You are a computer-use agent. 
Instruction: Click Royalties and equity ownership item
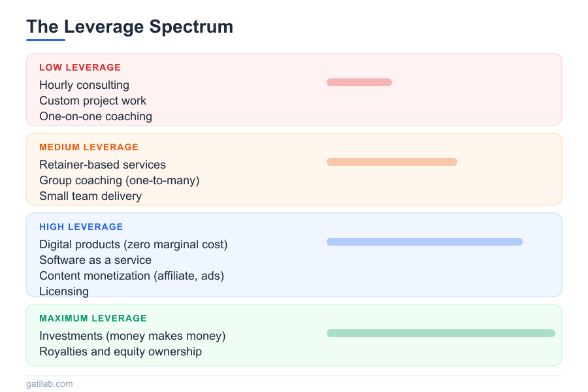pyautogui.click(x=120, y=351)
